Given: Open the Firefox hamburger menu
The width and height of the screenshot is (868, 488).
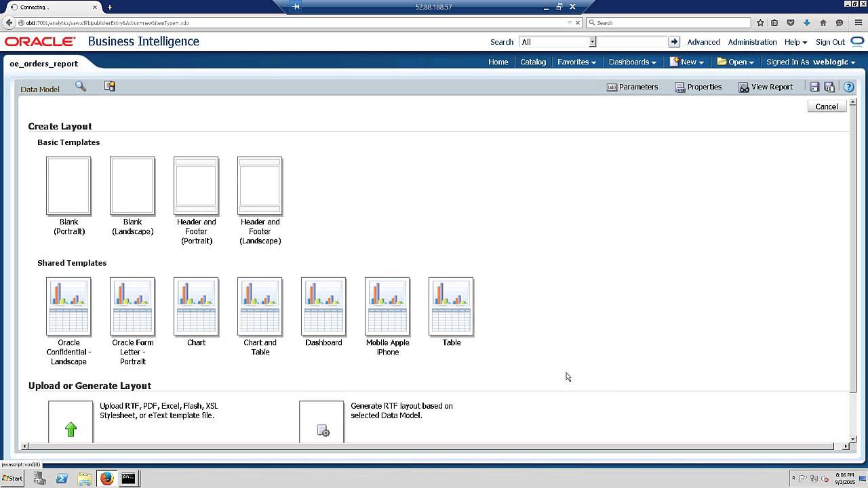Looking at the screenshot, I should pyautogui.click(x=857, y=22).
